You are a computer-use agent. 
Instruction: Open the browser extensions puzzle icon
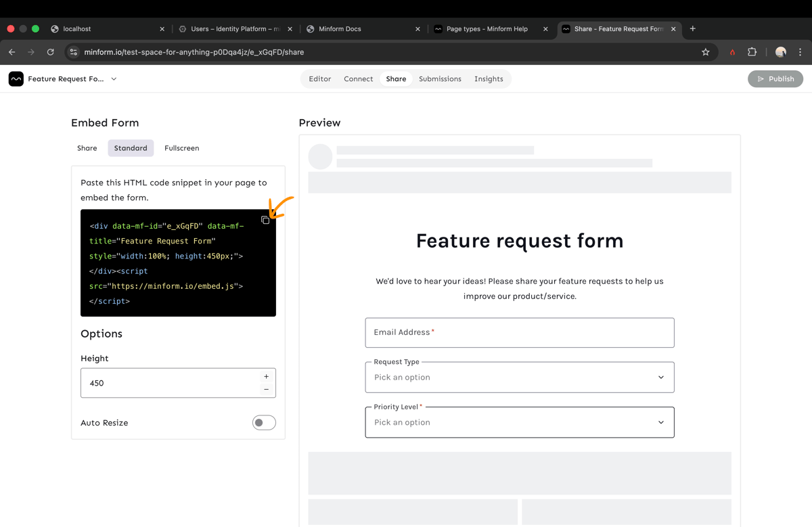tap(752, 52)
